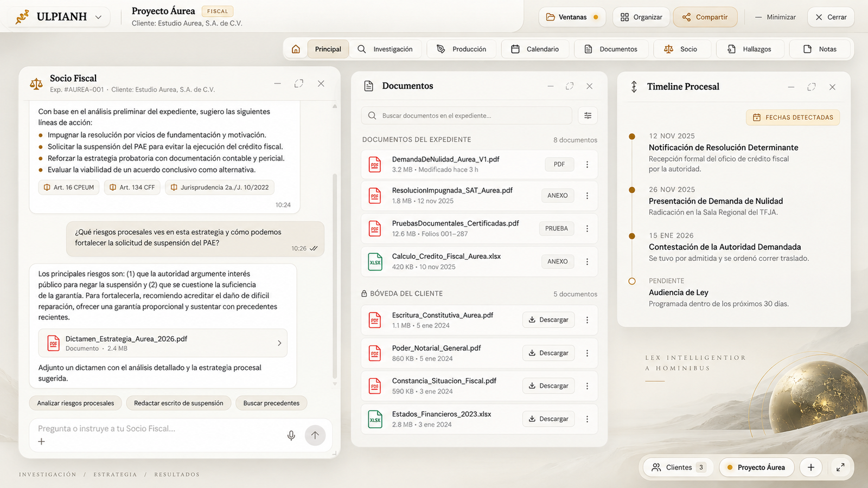
Task: Click the Organizar button
Action: [x=641, y=17]
